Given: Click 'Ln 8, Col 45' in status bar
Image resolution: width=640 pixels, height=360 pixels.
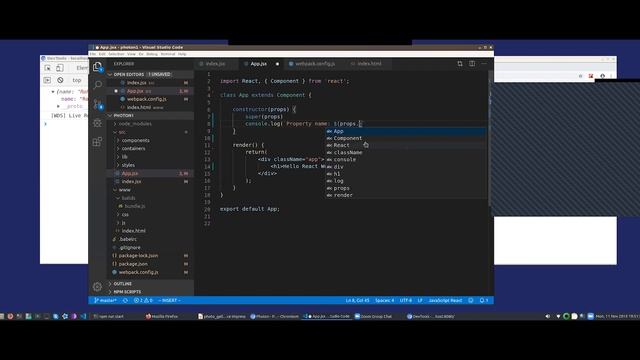Looking at the screenshot, I should click(357, 300).
